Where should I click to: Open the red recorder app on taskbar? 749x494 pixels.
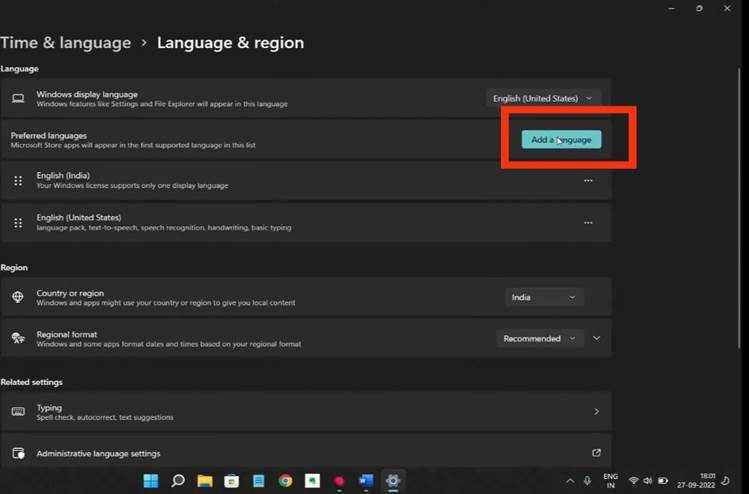tap(339, 481)
